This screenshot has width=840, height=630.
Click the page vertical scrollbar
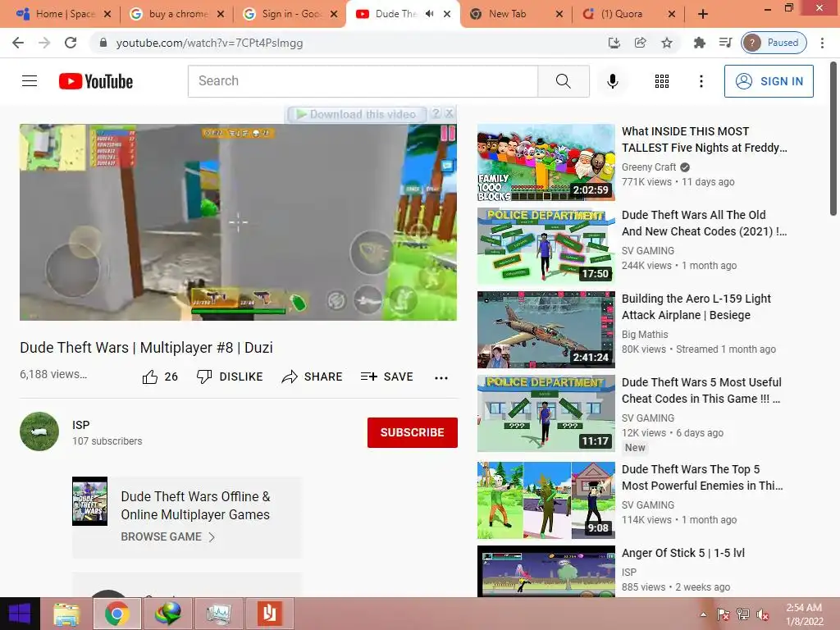point(833,139)
